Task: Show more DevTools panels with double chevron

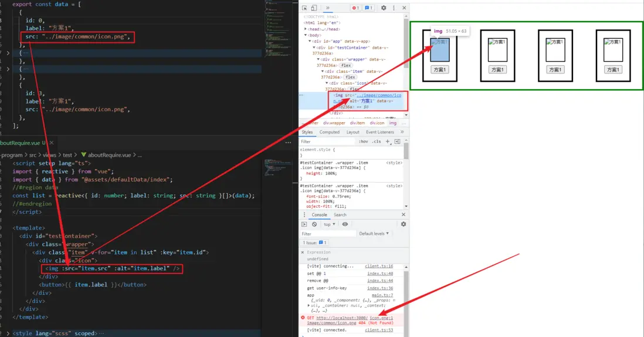Action: (328, 8)
